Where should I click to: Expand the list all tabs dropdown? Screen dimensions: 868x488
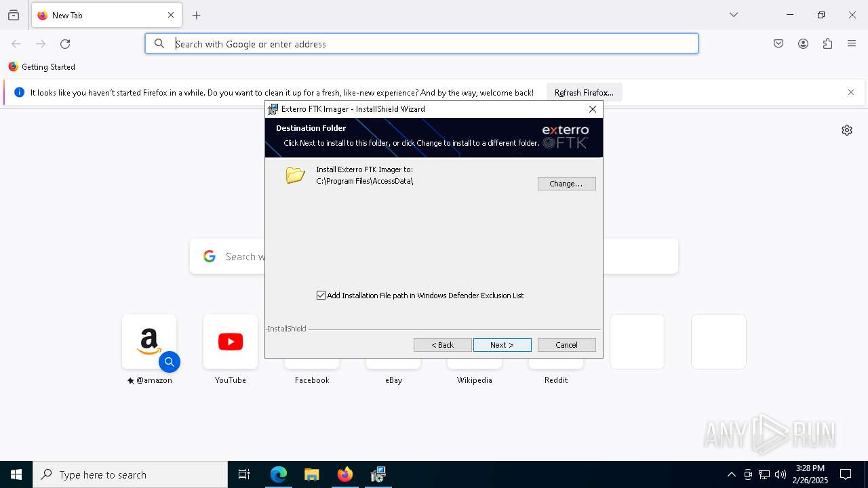coord(734,15)
